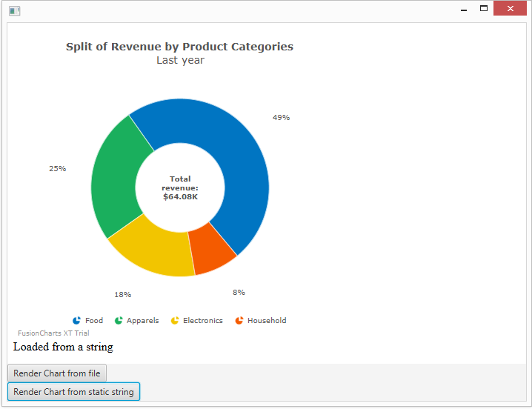Toggle Food series via legend label

94,321
